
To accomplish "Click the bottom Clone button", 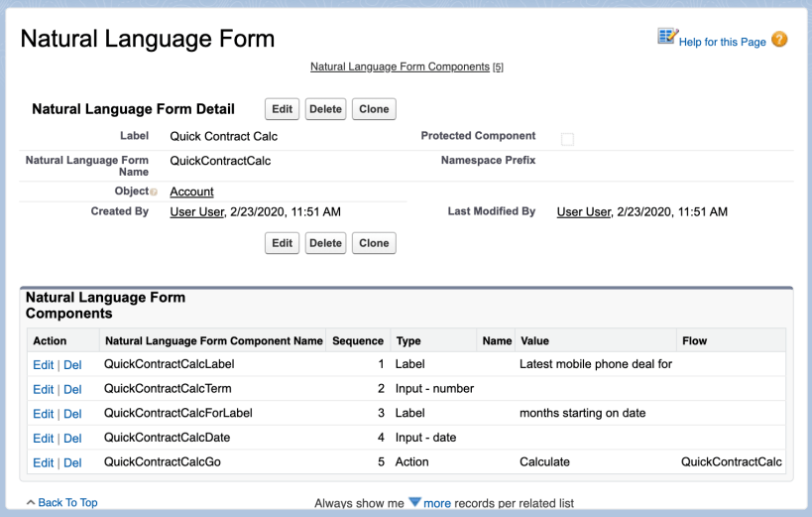I will (374, 243).
